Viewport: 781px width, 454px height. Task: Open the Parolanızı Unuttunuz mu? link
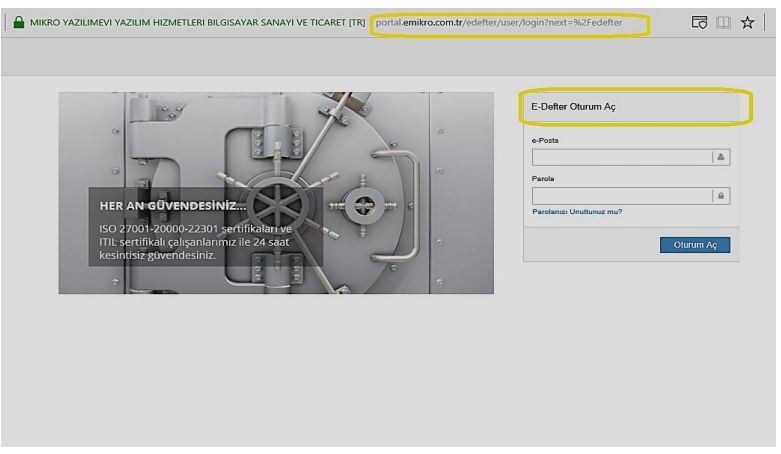click(x=577, y=212)
